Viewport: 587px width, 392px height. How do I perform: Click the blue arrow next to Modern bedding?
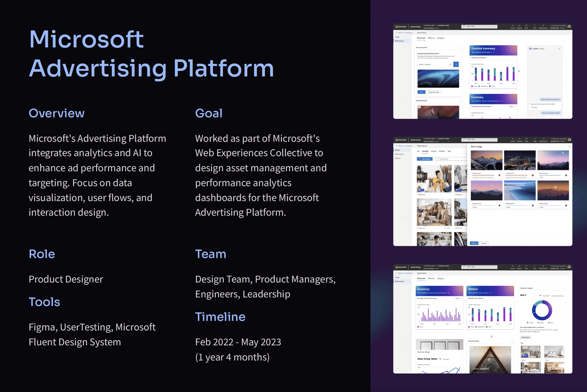pos(456,64)
